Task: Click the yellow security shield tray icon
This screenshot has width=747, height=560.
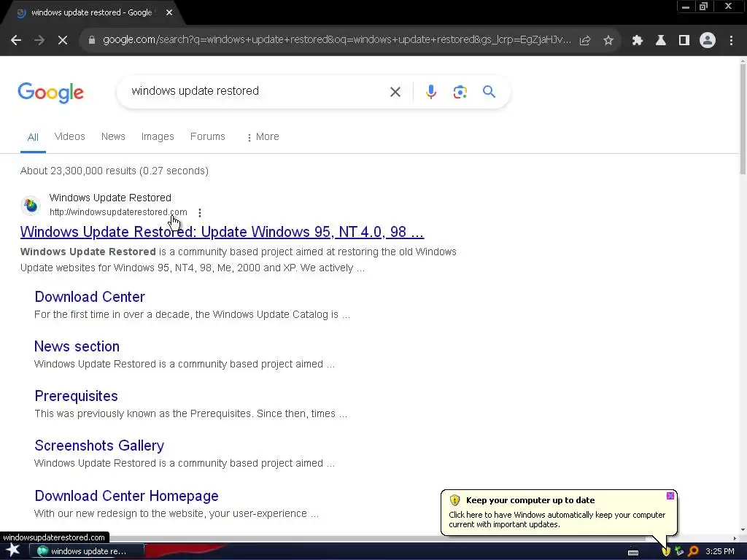Action: pos(666,551)
